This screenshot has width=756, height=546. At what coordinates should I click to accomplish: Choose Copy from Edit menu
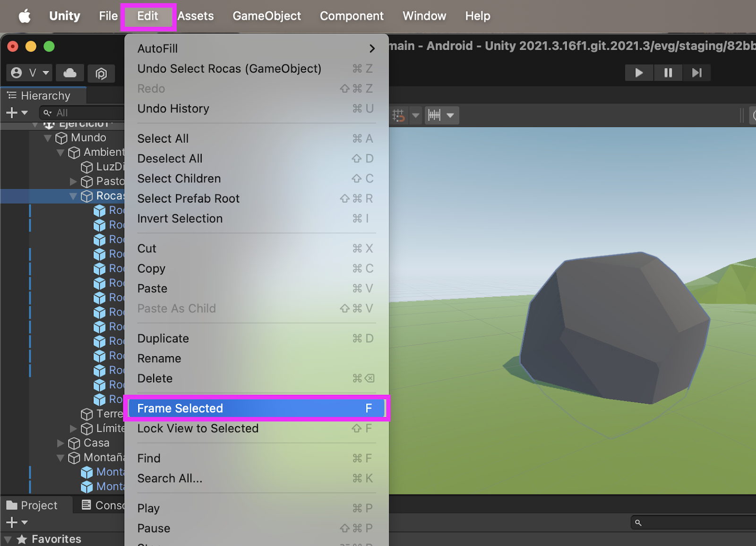pyautogui.click(x=257, y=268)
